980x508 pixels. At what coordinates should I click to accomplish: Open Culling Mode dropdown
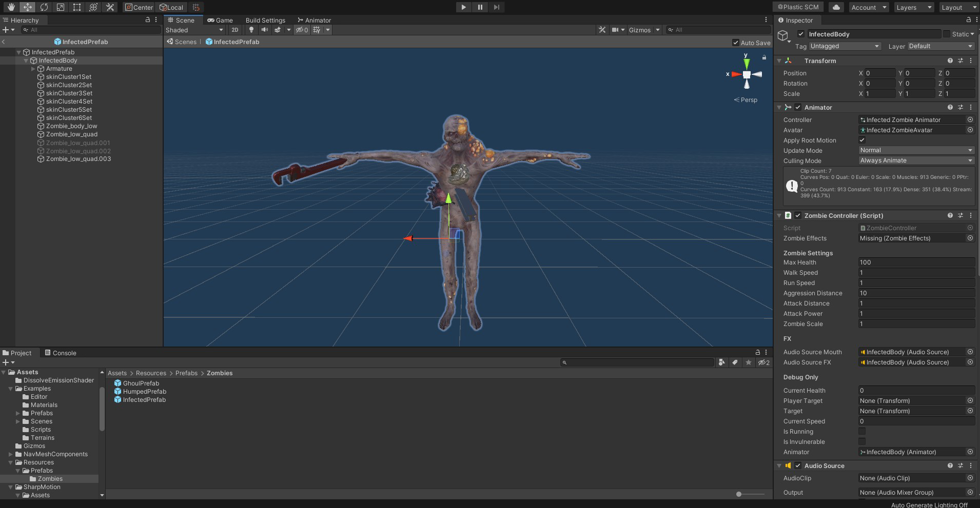916,160
